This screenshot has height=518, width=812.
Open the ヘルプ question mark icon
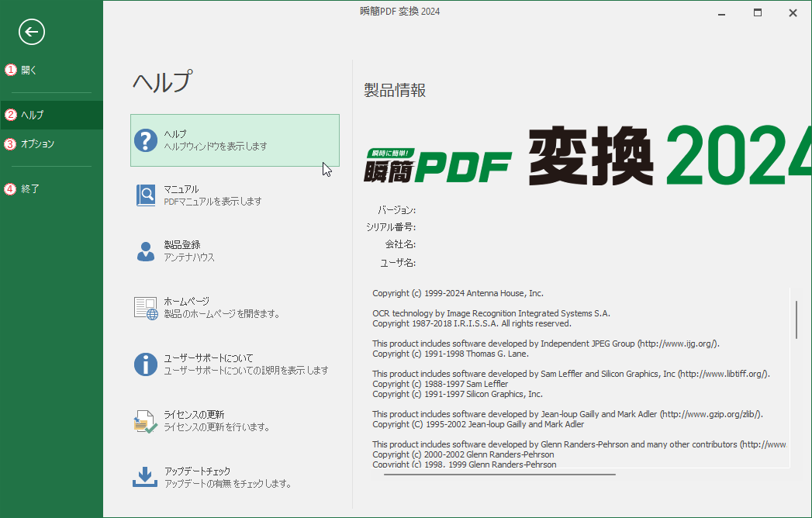146,140
